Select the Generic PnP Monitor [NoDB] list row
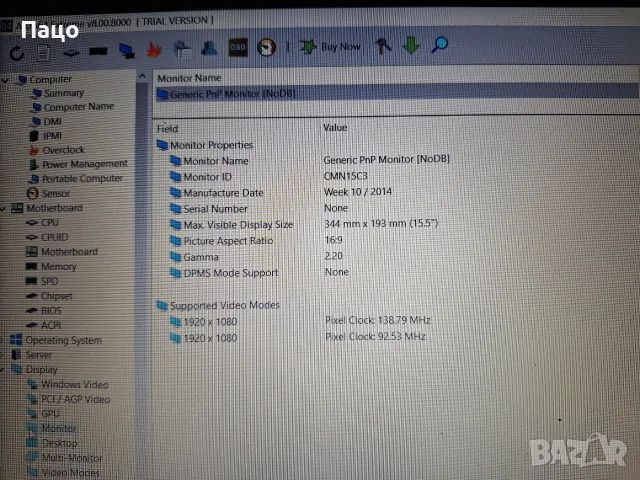The image size is (640, 480). (x=397, y=93)
